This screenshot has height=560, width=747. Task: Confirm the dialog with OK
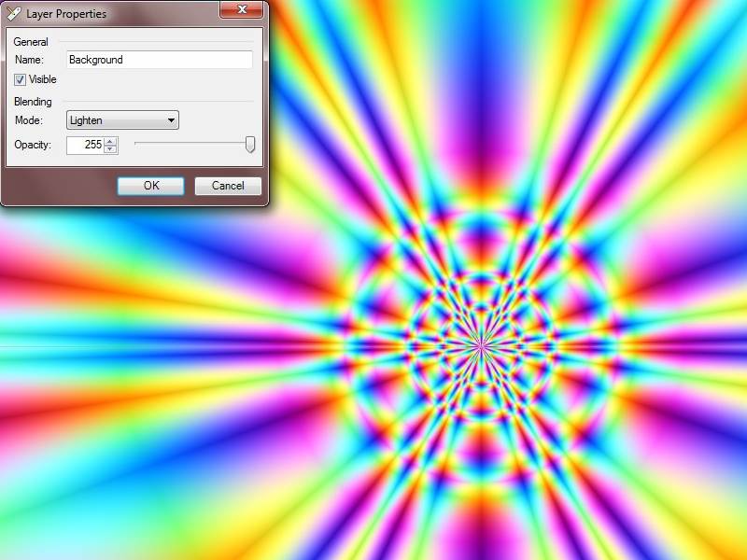click(151, 186)
